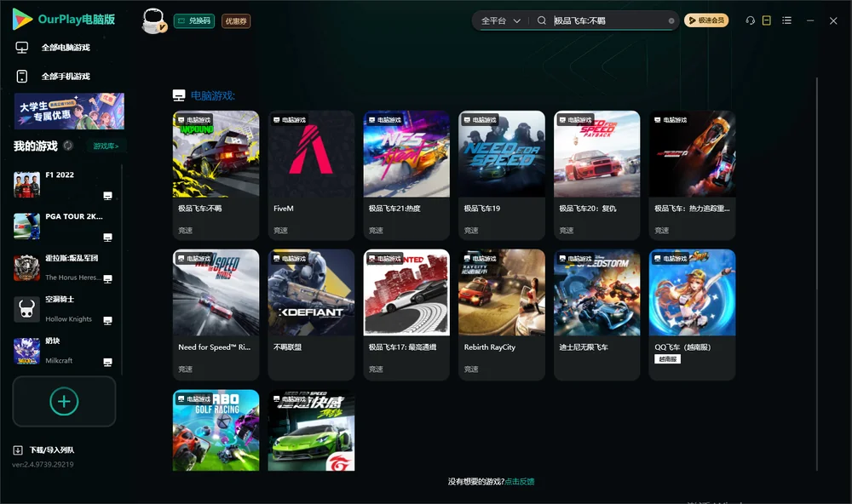This screenshot has width=852, height=504.
Task: Select the Turbo Golf Racing card
Action: click(216, 430)
